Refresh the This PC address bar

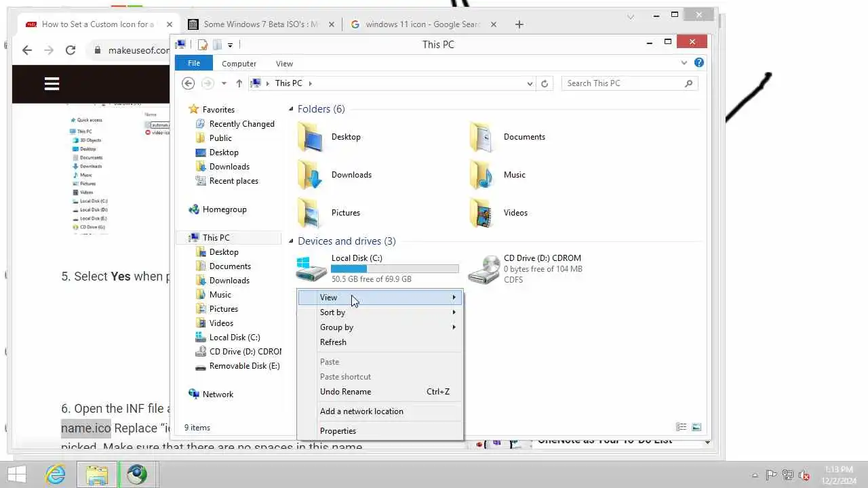pos(544,83)
